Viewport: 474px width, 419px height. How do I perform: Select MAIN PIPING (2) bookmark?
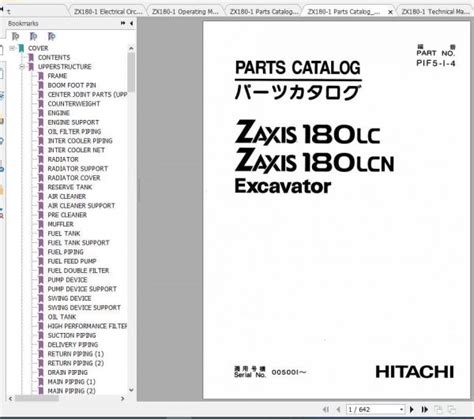click(x=71, y=391)
